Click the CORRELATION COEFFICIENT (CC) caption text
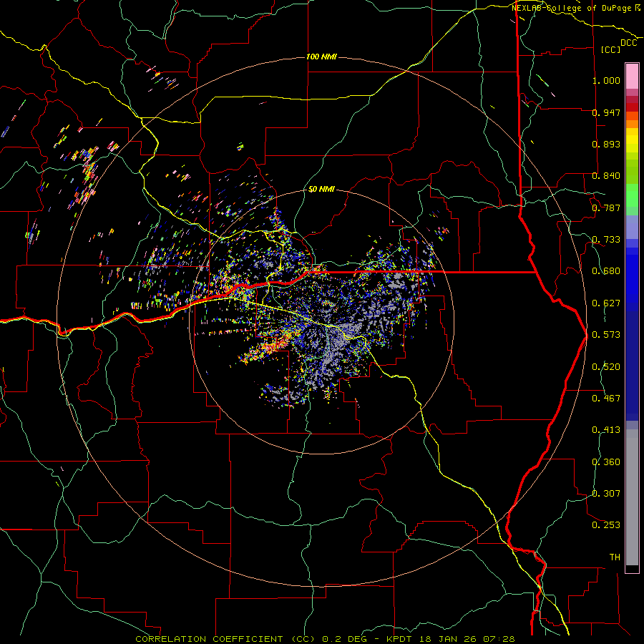The width and height of the screenshot is (644, 644). (x=225, y=639)
